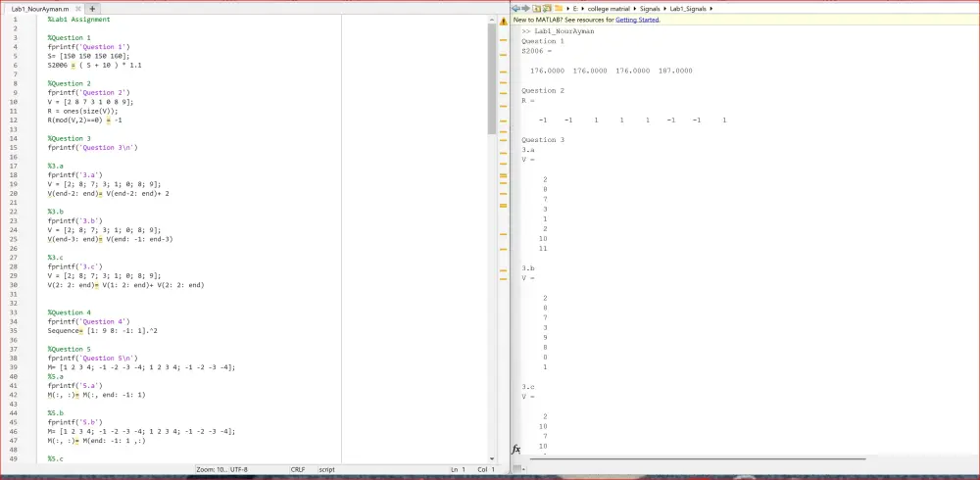Open the Getting Started link

pos(637,20)
